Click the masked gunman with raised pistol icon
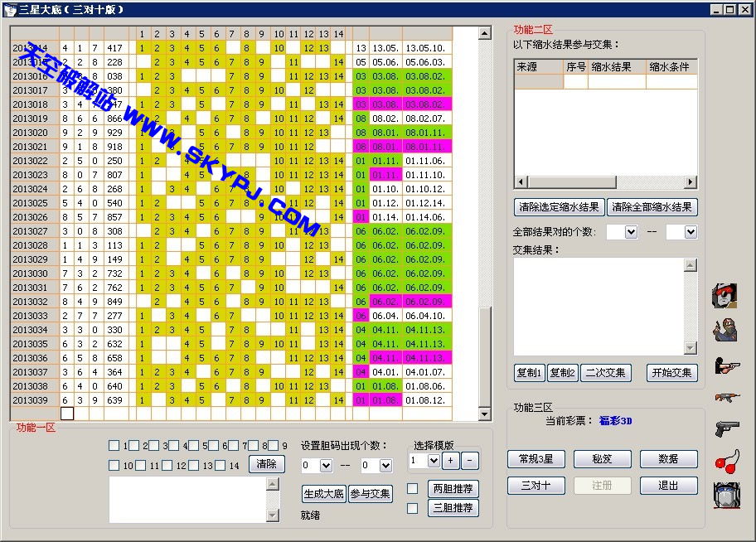The image size is (756, 542). pos(725,330)
